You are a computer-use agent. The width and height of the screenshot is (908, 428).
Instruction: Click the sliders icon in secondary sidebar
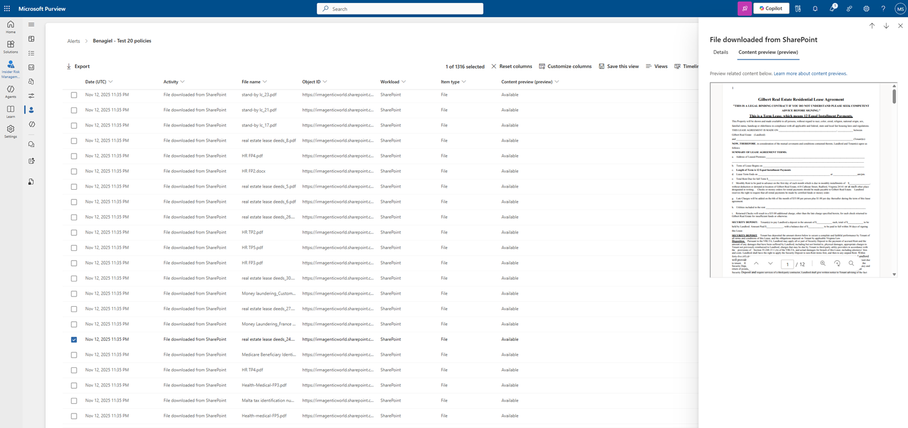pos(31,95)
